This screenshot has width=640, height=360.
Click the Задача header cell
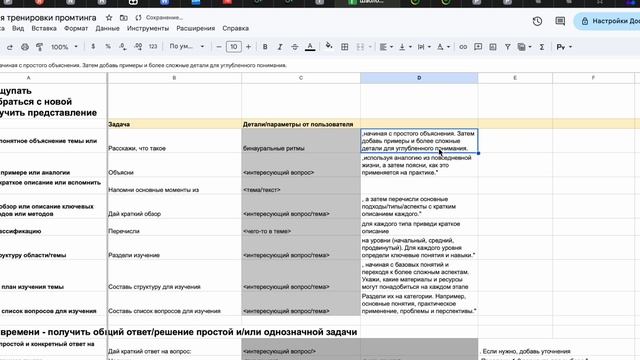click(x=174, y=124)
